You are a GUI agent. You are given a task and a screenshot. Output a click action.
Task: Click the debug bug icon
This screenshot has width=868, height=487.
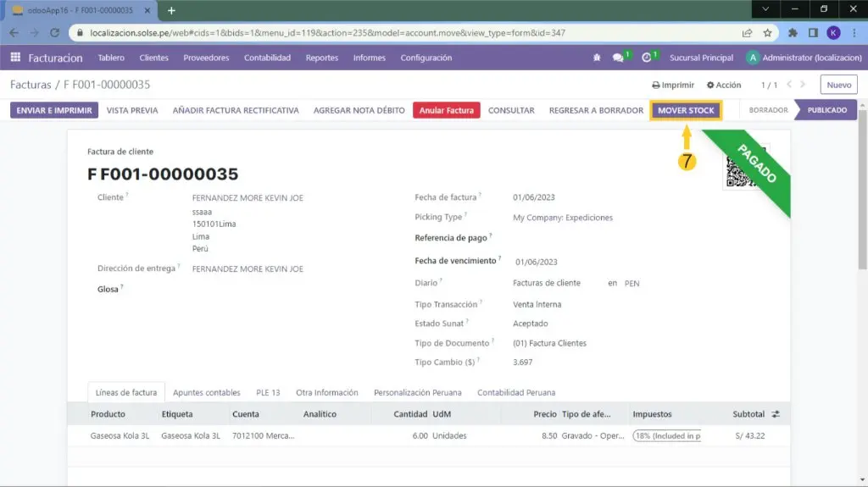pyautogui.click(x=597, y=58)
